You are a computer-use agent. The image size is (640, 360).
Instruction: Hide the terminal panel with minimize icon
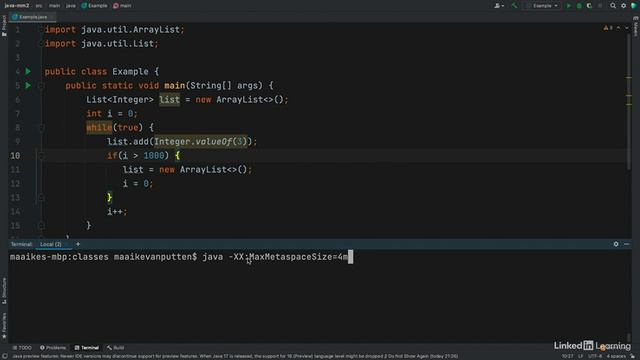click(x=627, y=244)
